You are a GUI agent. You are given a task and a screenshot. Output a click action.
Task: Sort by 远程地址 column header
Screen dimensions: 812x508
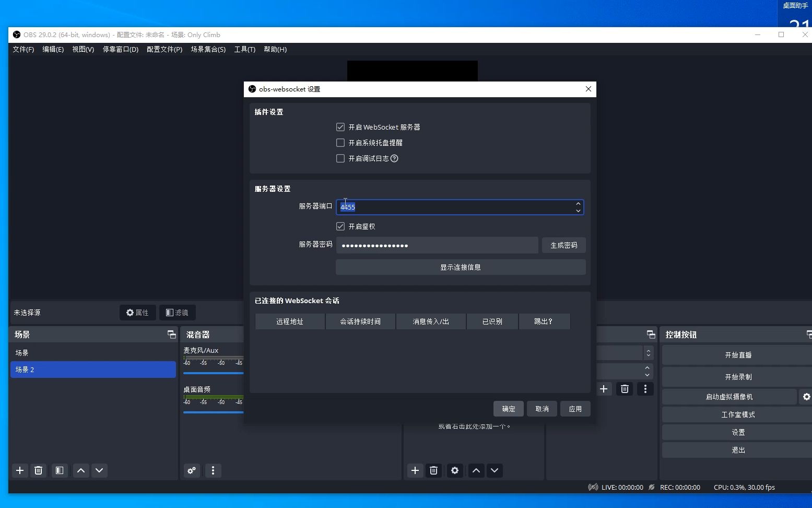290,321
